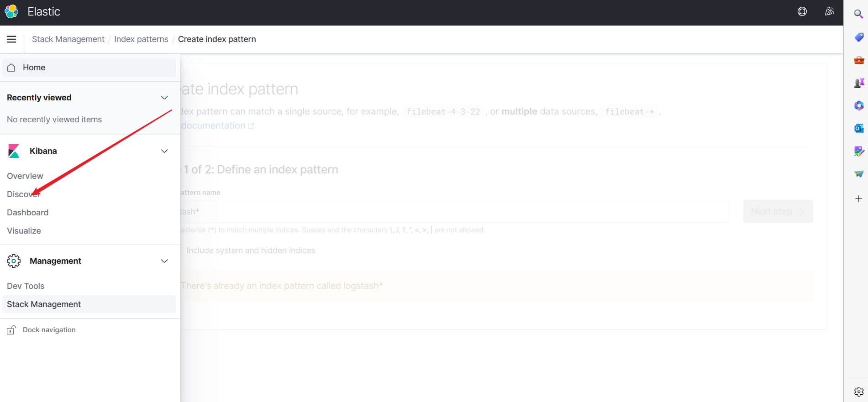
Task: Click the Kibana section heading
Action: (43, 151)
